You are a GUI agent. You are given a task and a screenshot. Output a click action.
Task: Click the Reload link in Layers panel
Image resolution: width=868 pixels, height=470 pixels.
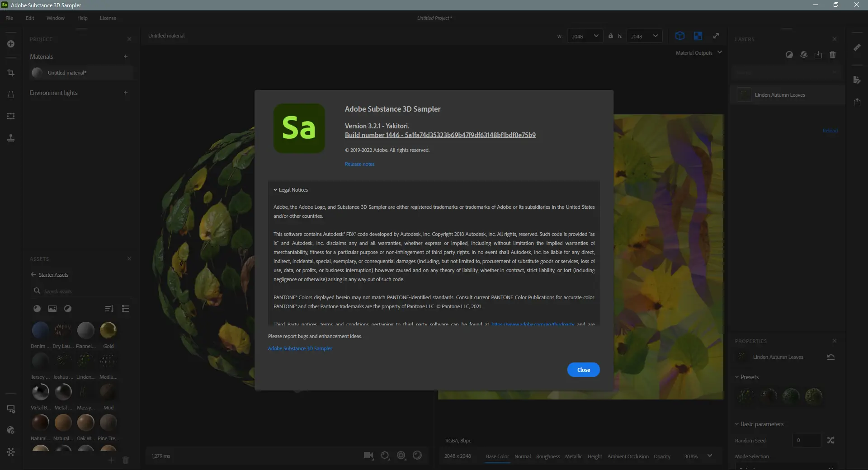click(x=830, y=131)
